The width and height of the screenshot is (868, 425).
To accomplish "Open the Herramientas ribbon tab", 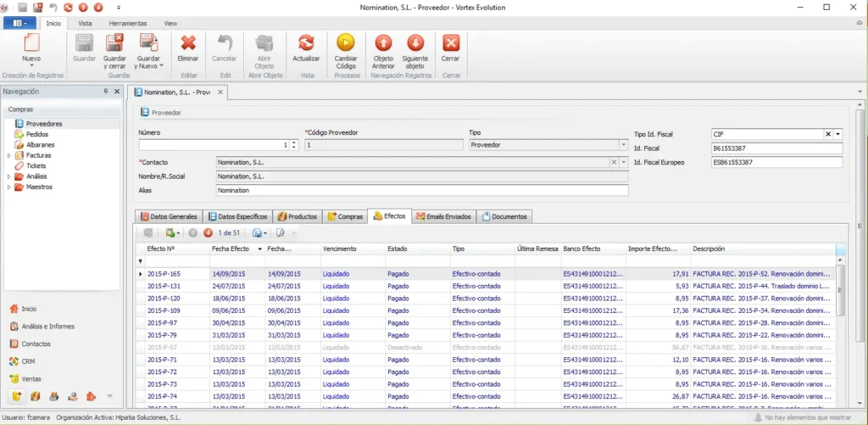I will (128, 23).
